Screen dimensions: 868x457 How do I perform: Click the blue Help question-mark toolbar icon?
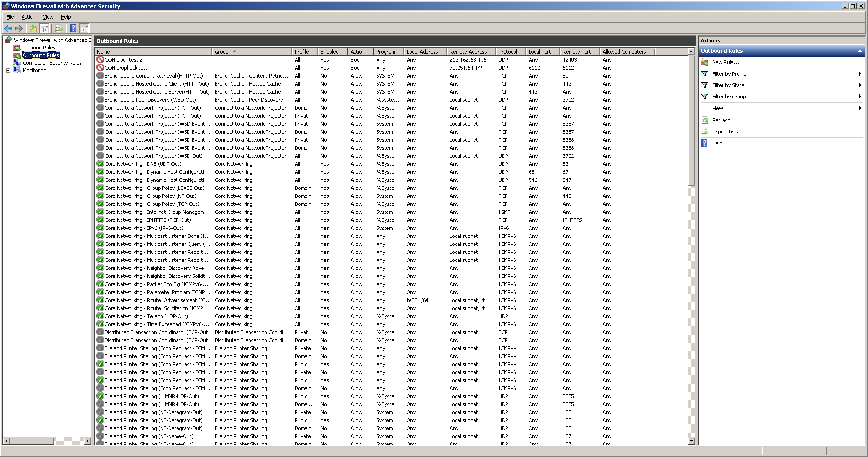click(73, 29)
